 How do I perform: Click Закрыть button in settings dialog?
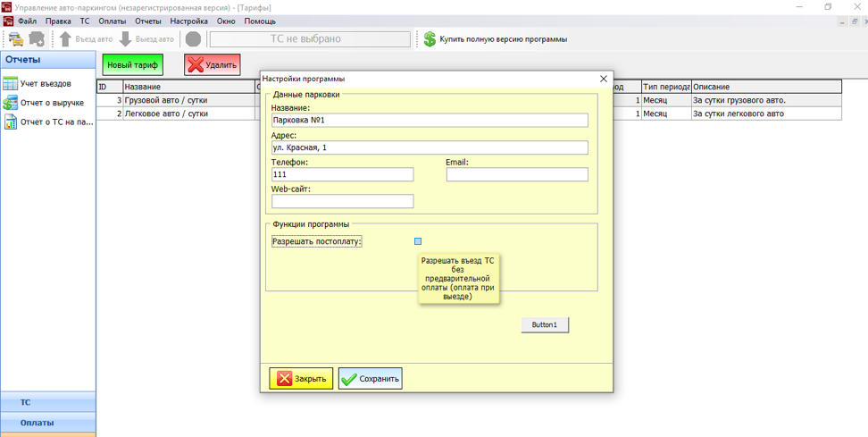[x=301, y=379]
